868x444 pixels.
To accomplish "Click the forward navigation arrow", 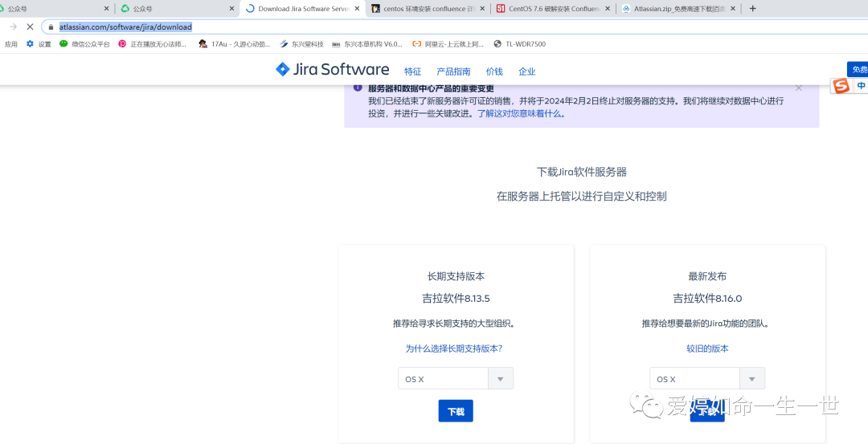I will 14,26.
